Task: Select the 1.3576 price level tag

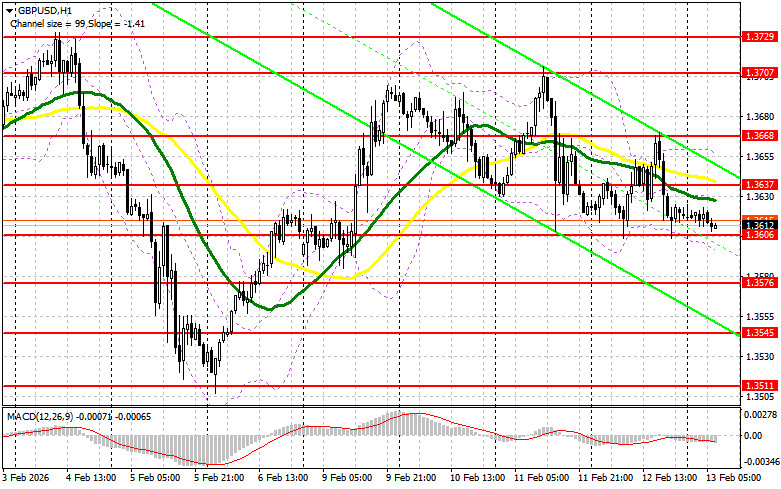Action: (759, 283)
